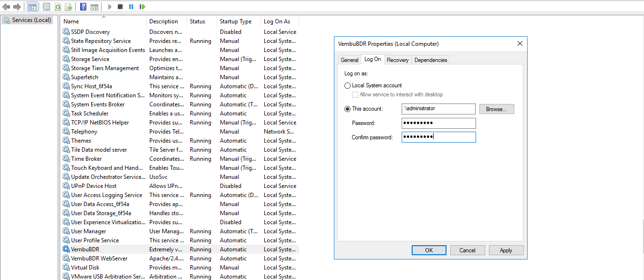Click the Apply button
Image resolution: width=644 pixels, height=280 pixels.
(x=506, y=250)
